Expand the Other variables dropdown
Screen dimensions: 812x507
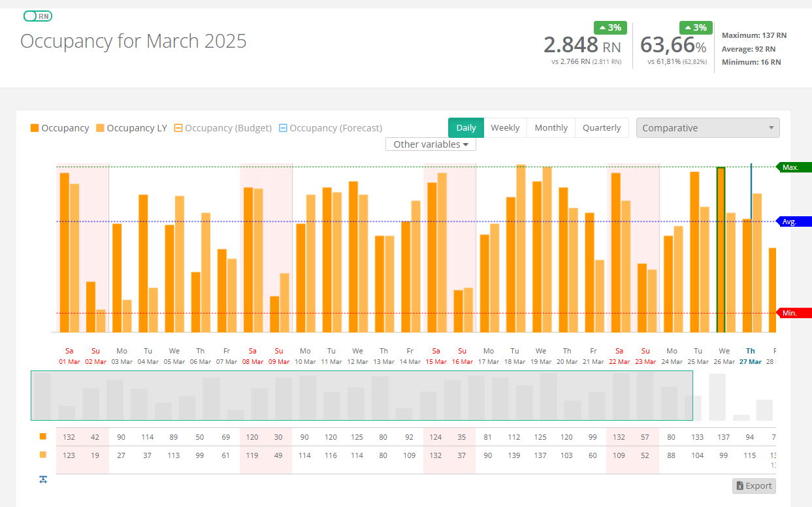click(x=430, y=144)
